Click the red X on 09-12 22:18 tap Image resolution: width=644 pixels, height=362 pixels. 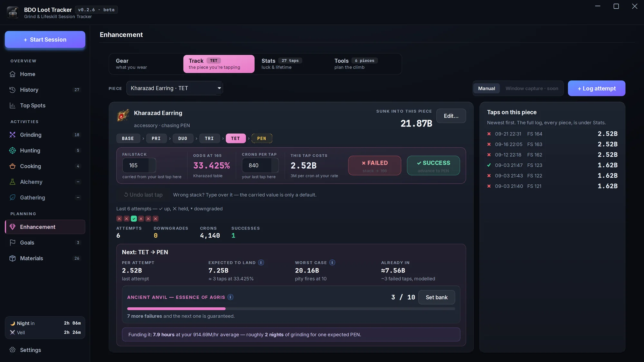coord(489,155)
